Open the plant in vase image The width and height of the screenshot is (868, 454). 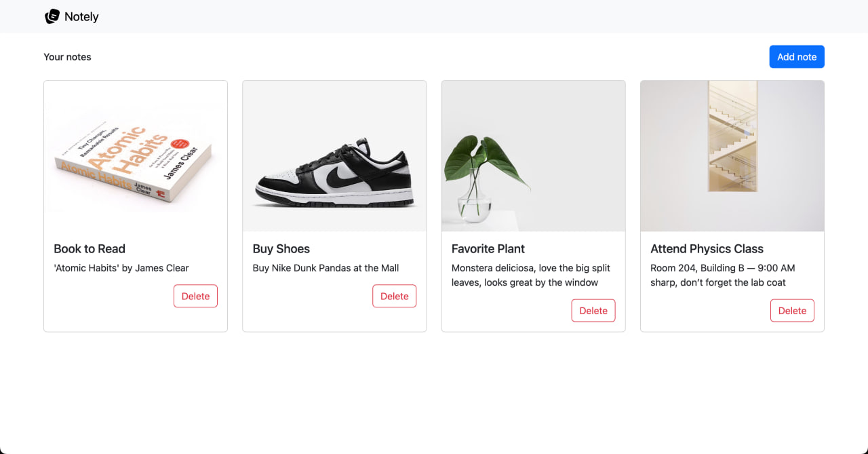pyautogui.click(x=533, y=156)
